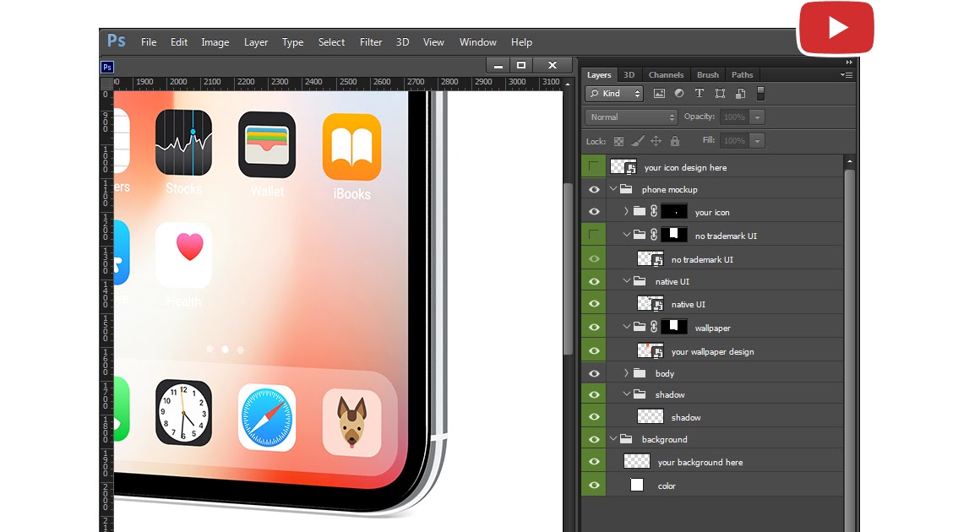Viewport: 980px width, 532px height.
Task: Collapse panels with double arrow icon
Action: tap(849, 62)
